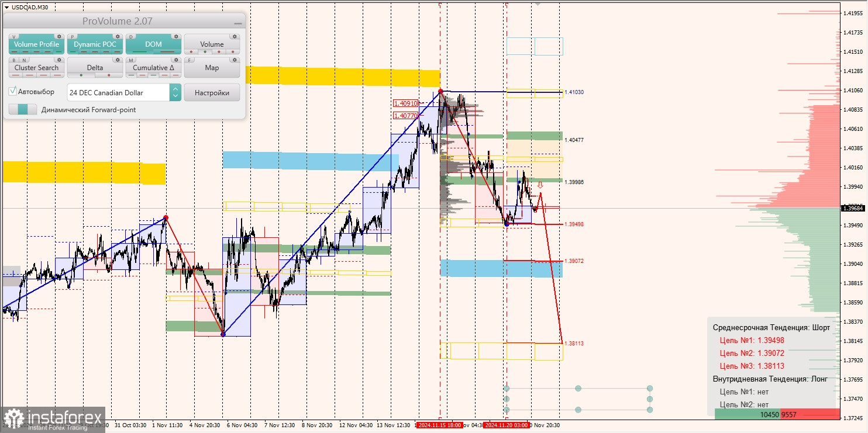The image size is (868, 433).
Task: Select the green dot segment under Volume
Action: tap(205, 52)
